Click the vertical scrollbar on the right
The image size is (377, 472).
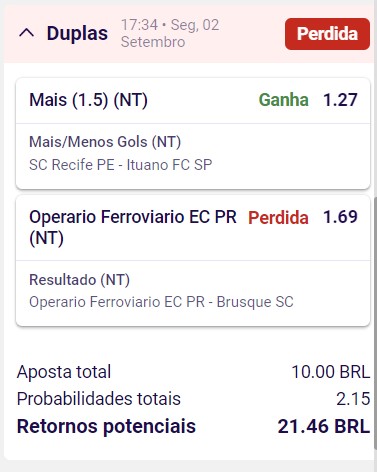pyautogui.click(x=375, y=323)
